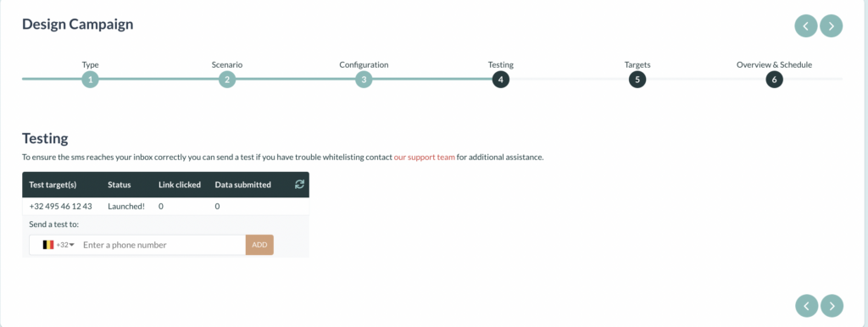Go to next step using top arrow

tap(831, 26)
